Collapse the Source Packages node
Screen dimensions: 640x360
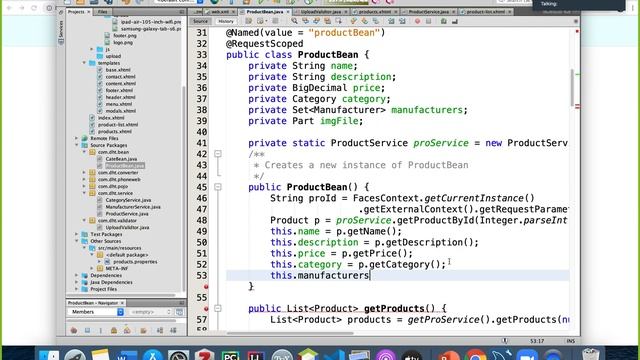click(x=77, y=145)
